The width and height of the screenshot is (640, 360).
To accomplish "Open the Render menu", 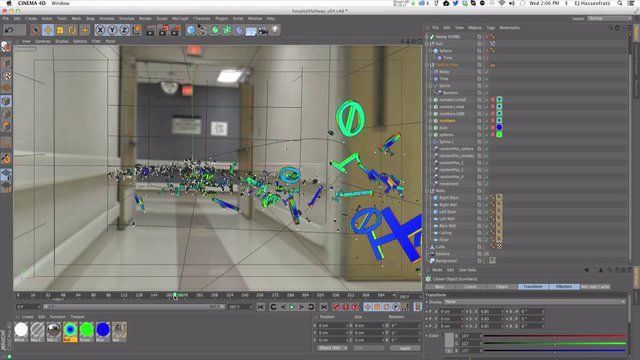I will (145, 18).
